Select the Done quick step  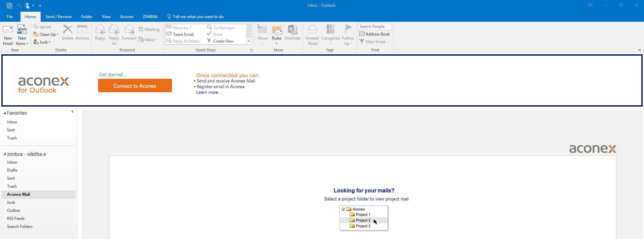(215, 34)
